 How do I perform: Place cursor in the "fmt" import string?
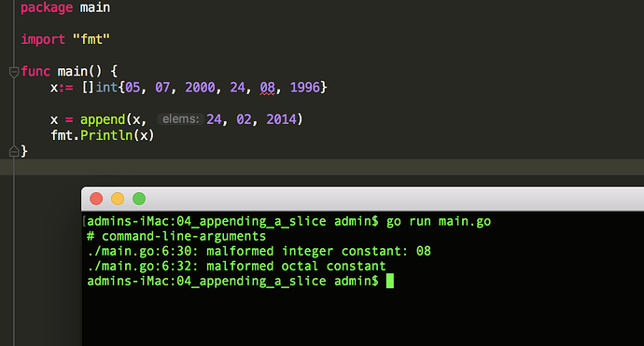(x=91, y=39)
